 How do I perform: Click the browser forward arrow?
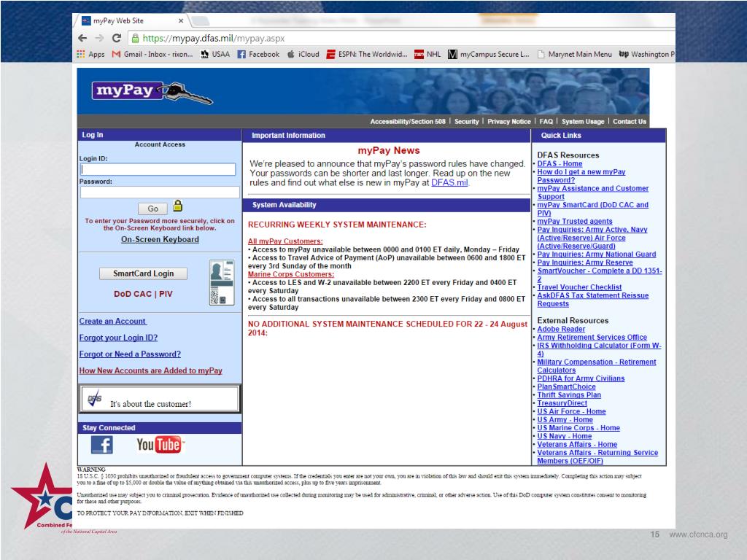(99, 38)
